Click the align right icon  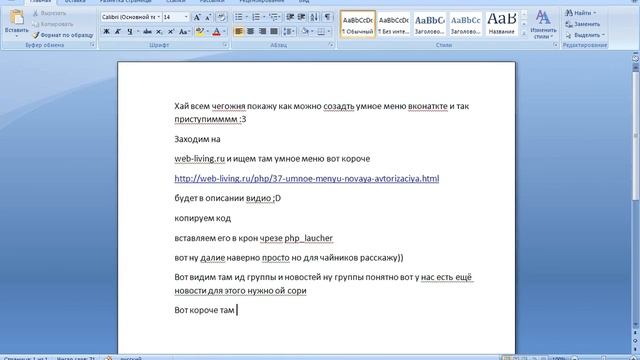pyautogui.click(x=262, y=31)
